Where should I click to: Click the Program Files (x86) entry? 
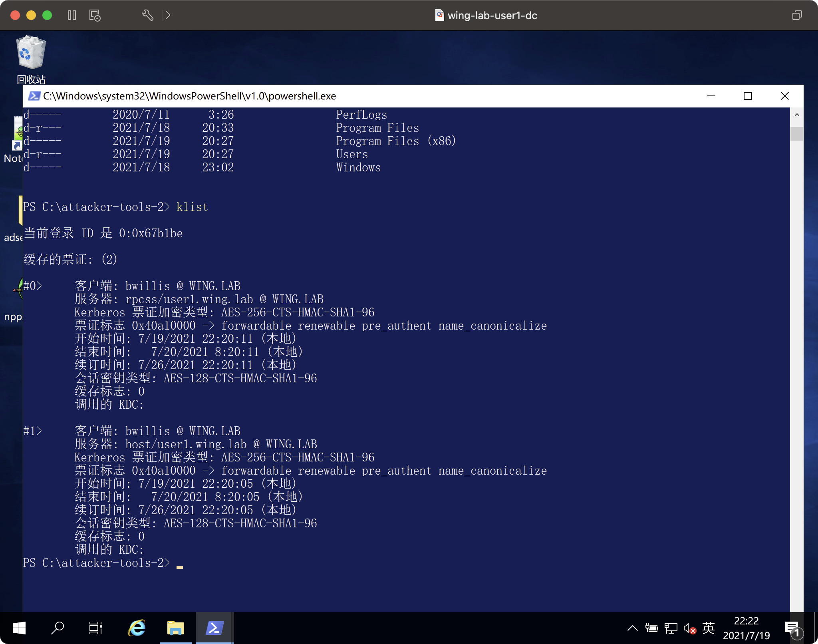coord(396,141)
